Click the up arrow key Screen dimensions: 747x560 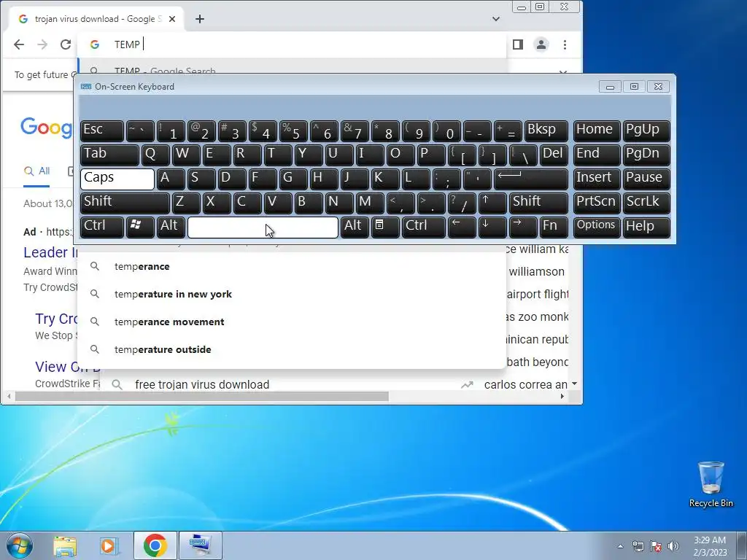click(492, 203)
